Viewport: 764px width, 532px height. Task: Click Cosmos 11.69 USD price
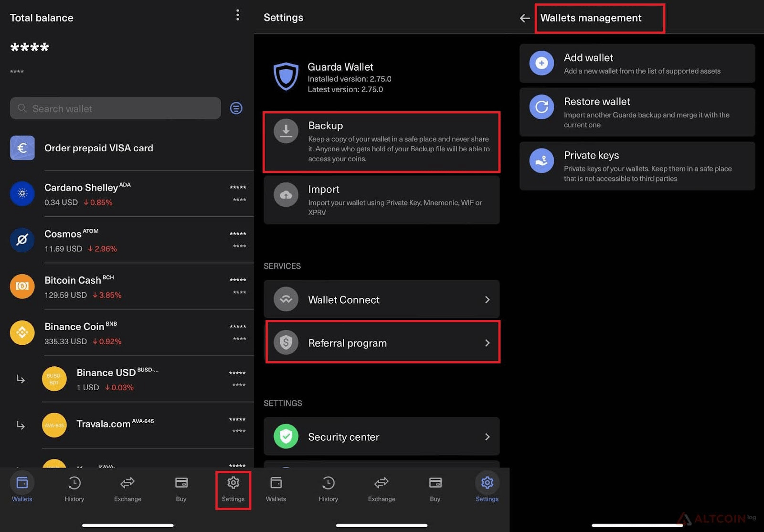pyautogui.click(x=63, y=249)
